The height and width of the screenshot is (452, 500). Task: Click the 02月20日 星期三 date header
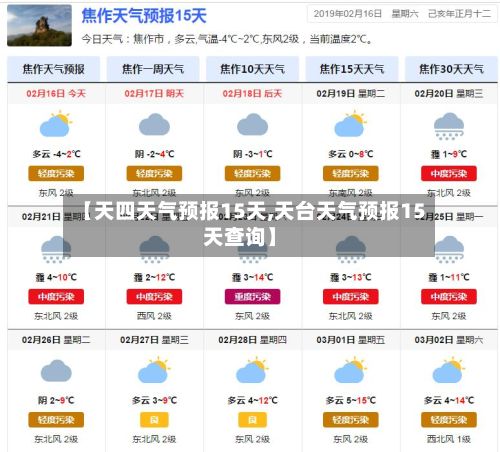[x=449, y=93]
